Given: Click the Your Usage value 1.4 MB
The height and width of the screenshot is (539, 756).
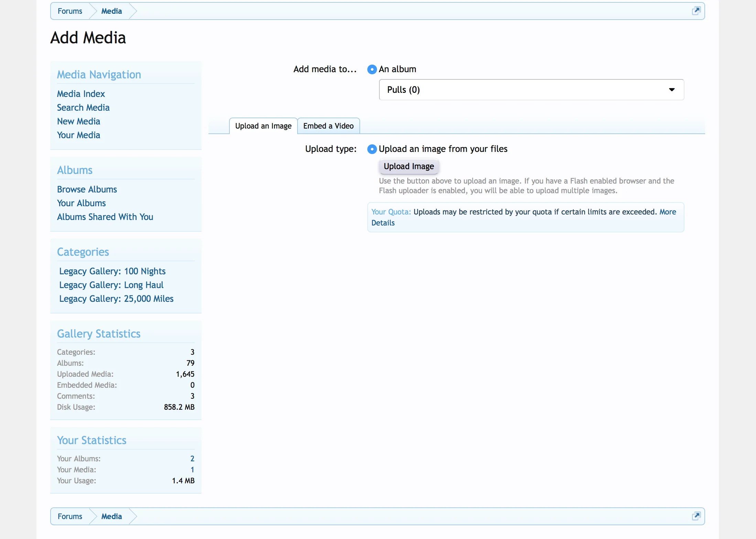Looking at the screenshot, I should click(x=183, y=481).
